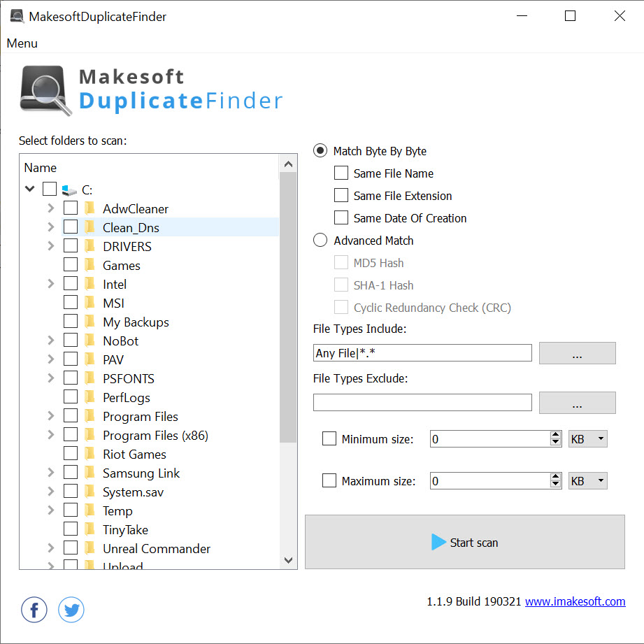Viewport: 644px width, 644px height.
Task: Click the AdwCleaner folder icon
Action: pyautogui.click(x=90, y=208)
